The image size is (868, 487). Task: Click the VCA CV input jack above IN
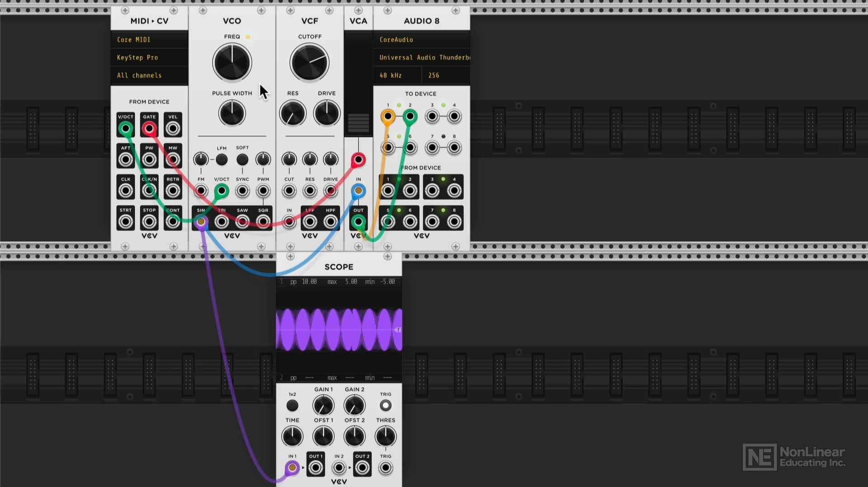[359, 159]
